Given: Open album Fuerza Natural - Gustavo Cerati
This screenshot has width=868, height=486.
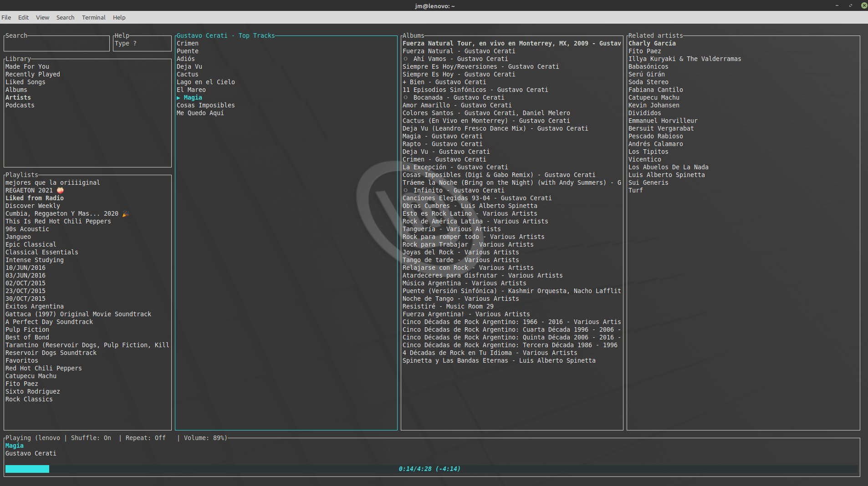Looking at the screenshot, I should pos(459,51).
